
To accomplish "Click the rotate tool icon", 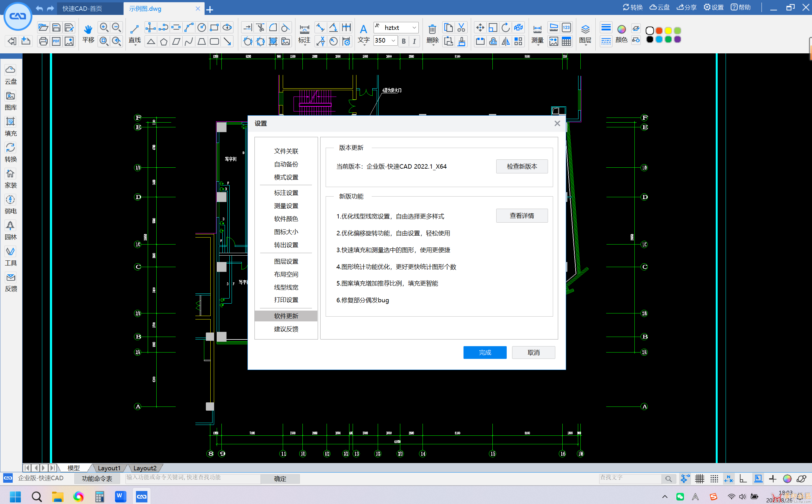I will [506, 27].
